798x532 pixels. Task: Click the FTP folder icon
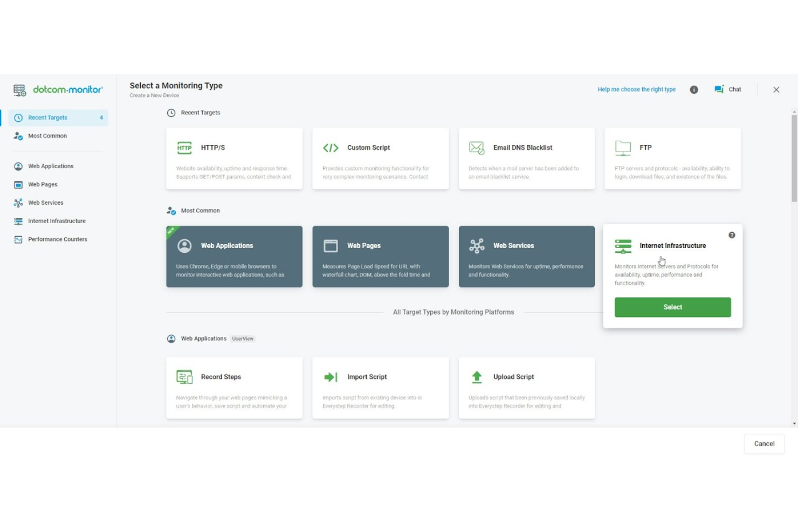623,148
